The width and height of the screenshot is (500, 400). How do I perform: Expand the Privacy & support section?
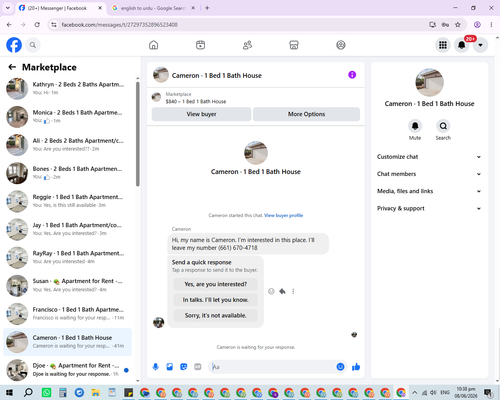[429, 208]
